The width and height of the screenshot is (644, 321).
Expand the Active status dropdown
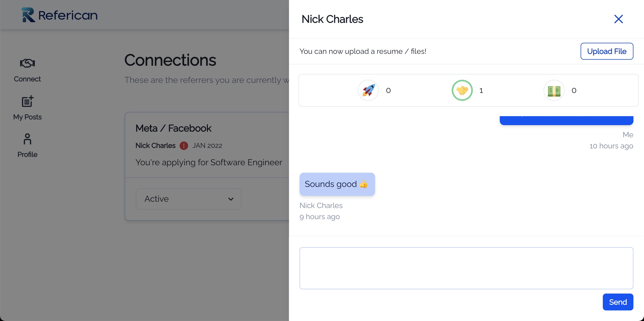tap(188, 199)
